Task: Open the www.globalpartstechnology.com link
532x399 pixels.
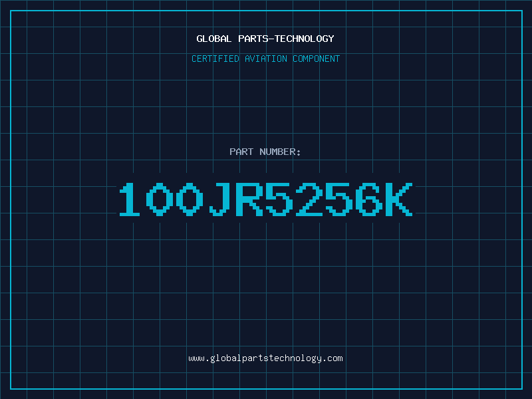Action: pos(265,358)
